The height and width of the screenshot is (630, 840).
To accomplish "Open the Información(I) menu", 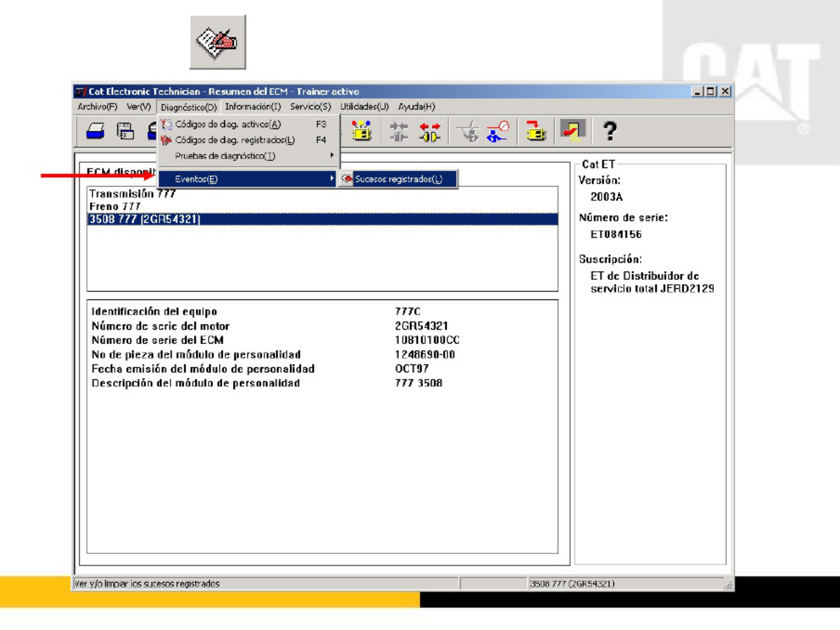I will click(x=253, y=107).
